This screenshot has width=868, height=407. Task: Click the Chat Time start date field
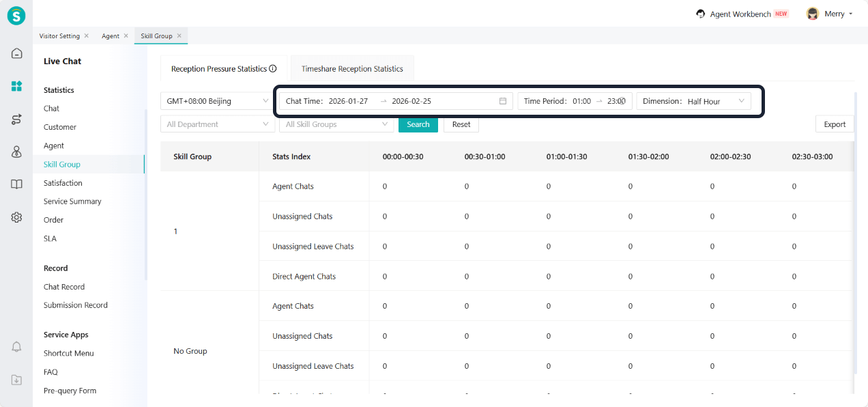[349, 101]
